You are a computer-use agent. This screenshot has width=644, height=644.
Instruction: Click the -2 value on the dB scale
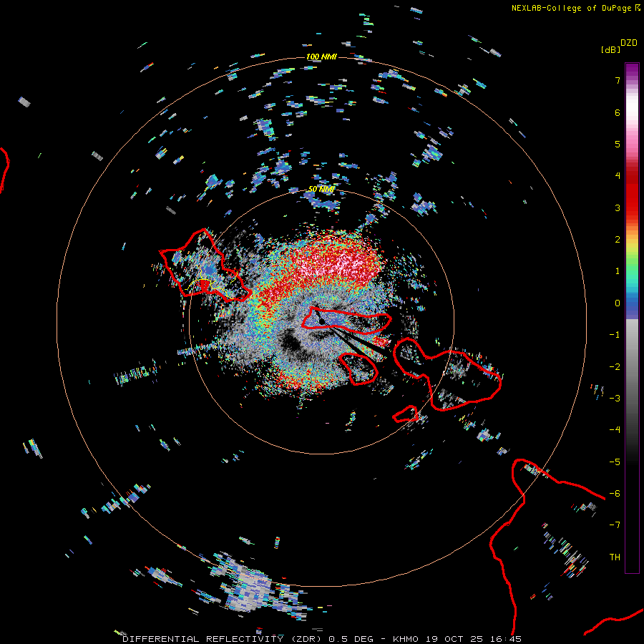615,367
